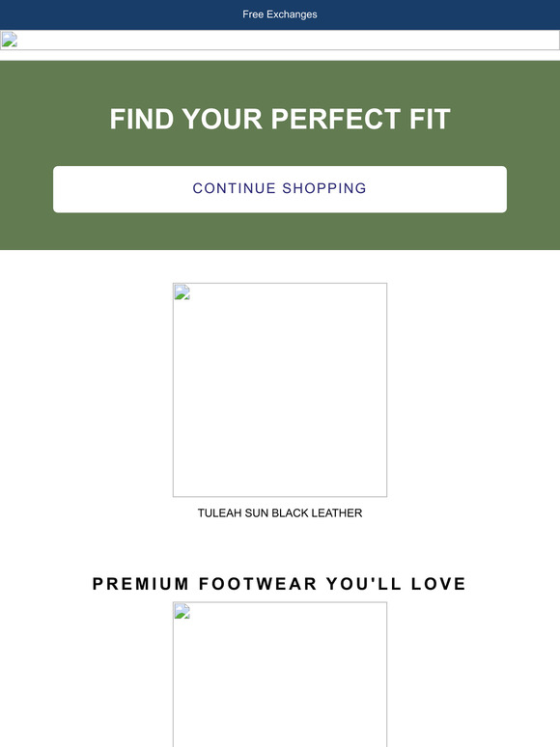Click the word SHOPPING inside the white button
The width and height of the screenshot is (560, 747).
(324, 188)
